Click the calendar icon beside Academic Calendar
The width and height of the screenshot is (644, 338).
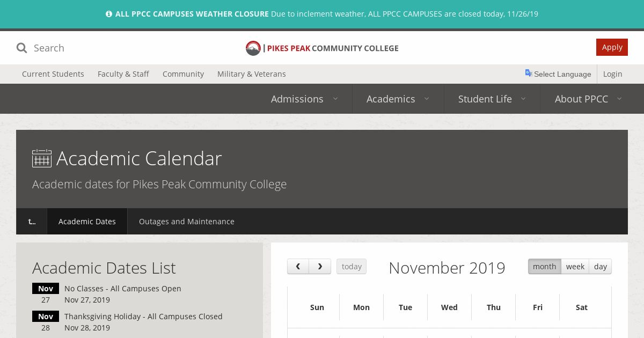click(42, 158)
